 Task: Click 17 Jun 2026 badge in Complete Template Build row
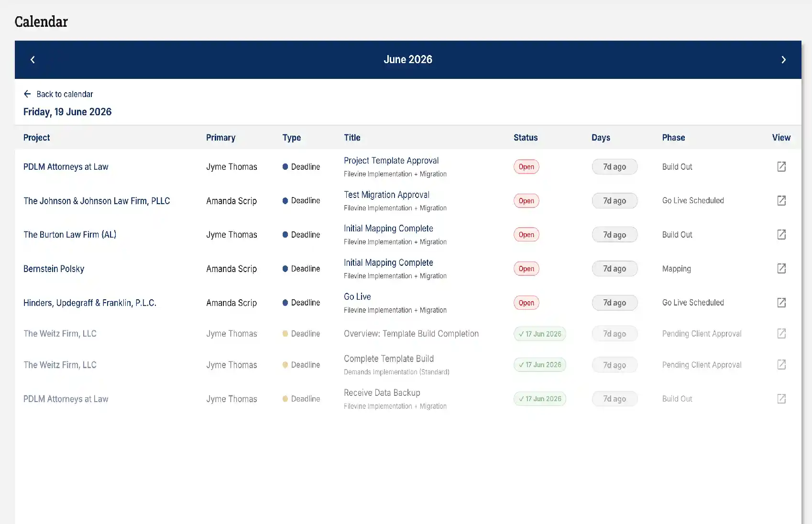coord(540,365)
